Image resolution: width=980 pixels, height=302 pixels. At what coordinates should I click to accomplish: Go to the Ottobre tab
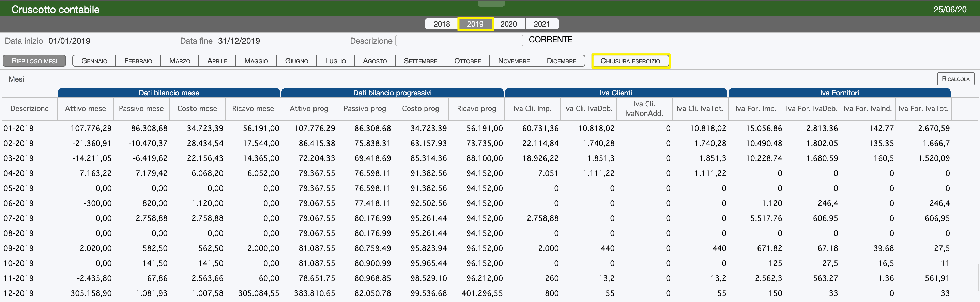[x=467, y=61]
